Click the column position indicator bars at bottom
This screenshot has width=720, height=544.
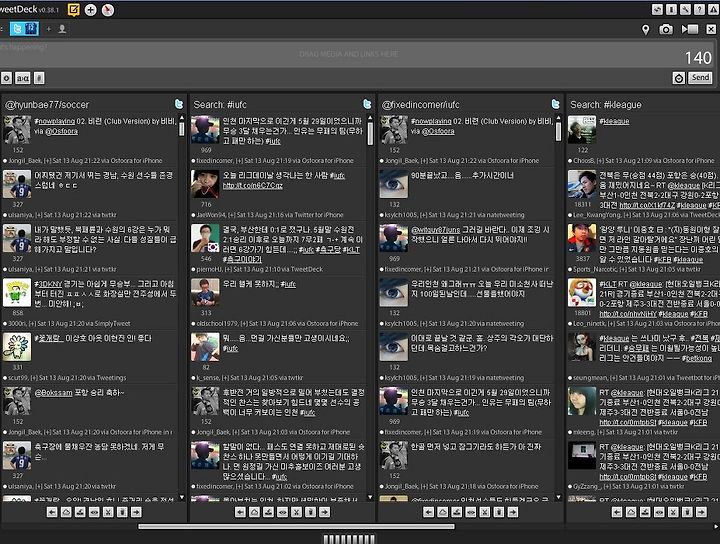[x=349, y=539]
